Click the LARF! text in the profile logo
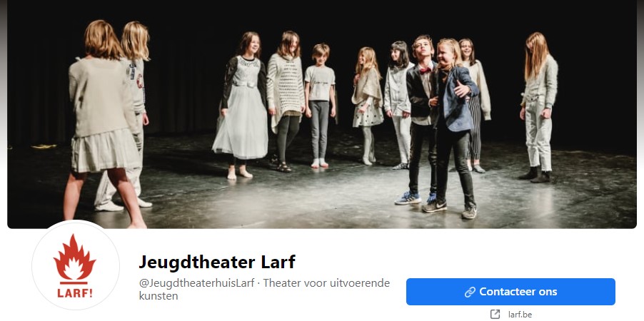 point(75,293)
